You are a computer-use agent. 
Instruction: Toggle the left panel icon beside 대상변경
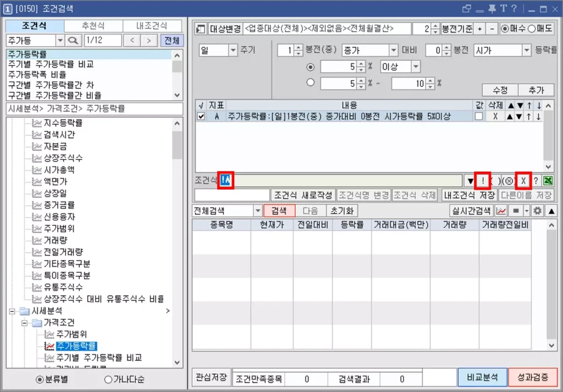[x=200, y=29]
